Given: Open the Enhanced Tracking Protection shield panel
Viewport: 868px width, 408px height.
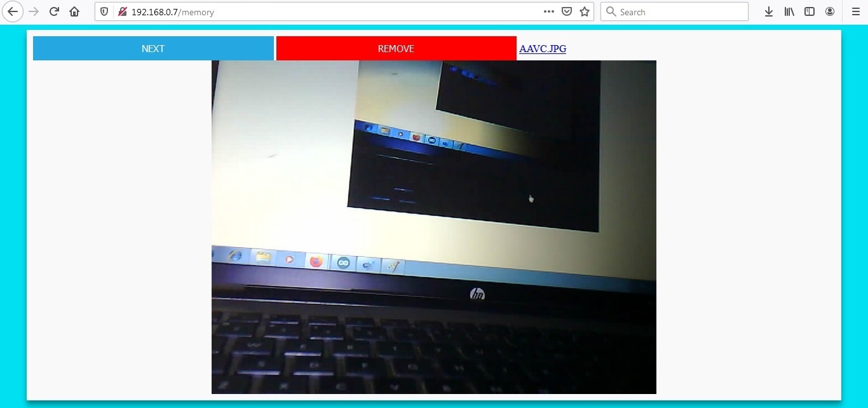Looking at the screenshot, I should 104,11.
